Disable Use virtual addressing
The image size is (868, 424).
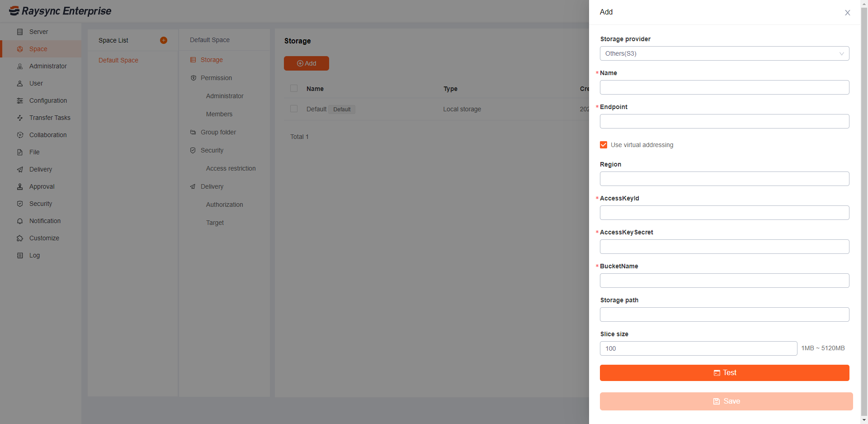(604, 144)
